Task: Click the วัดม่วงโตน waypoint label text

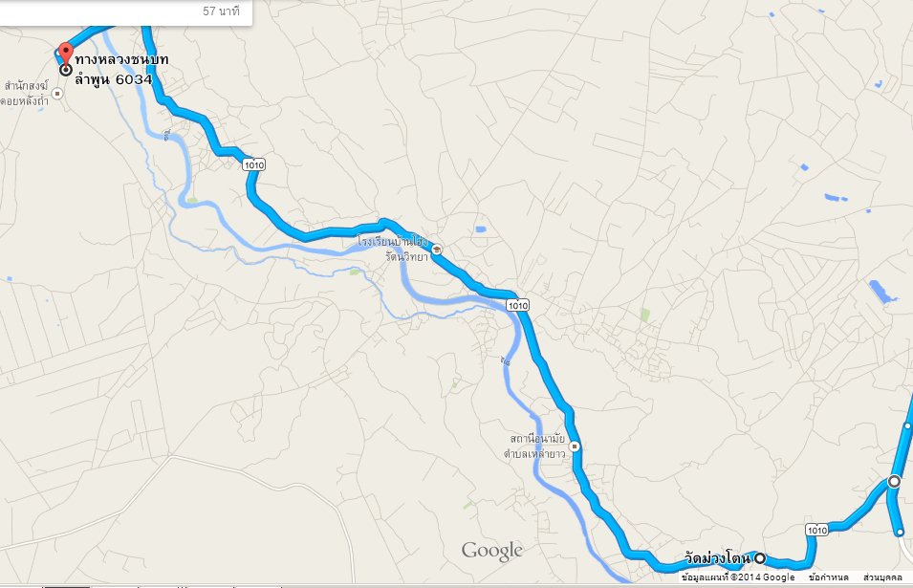Action: [x=717, y=558]
